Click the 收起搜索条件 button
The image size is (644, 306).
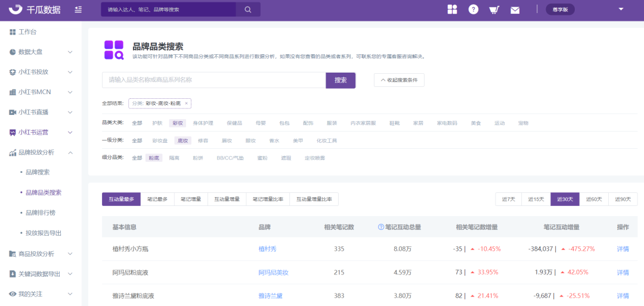399,80
